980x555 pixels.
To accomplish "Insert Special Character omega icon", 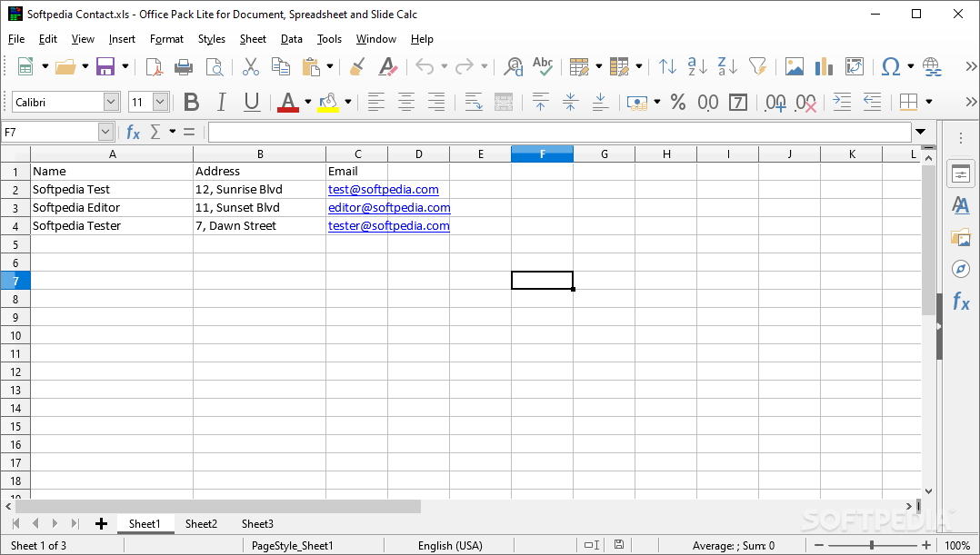I will click(891, 66).
